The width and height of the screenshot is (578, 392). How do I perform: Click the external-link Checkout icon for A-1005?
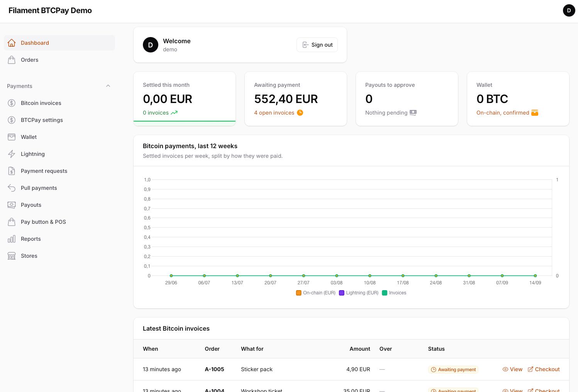(x=531, y=369)
